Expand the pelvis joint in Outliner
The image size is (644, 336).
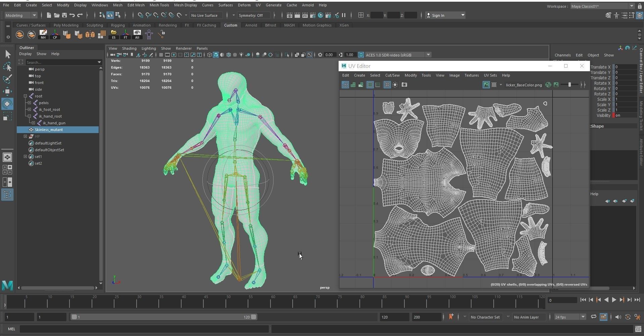point(30,103)
